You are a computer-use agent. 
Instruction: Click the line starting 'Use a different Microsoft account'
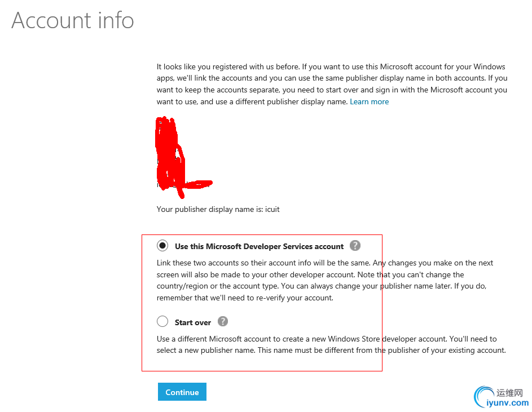click(x=327, y=339)
